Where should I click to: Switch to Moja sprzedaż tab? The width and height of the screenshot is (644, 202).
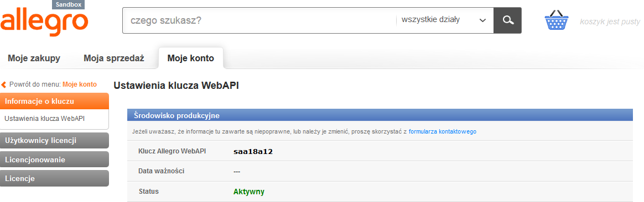tap(114, 58)
